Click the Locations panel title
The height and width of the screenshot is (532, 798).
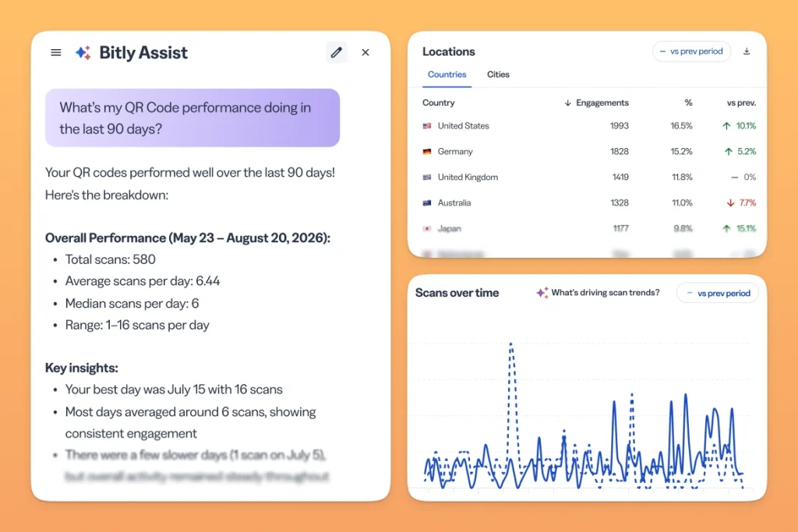point(448,51)
